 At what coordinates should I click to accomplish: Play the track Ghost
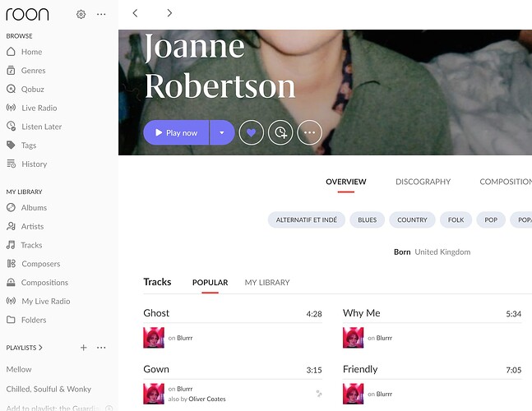tap(156, 313)
